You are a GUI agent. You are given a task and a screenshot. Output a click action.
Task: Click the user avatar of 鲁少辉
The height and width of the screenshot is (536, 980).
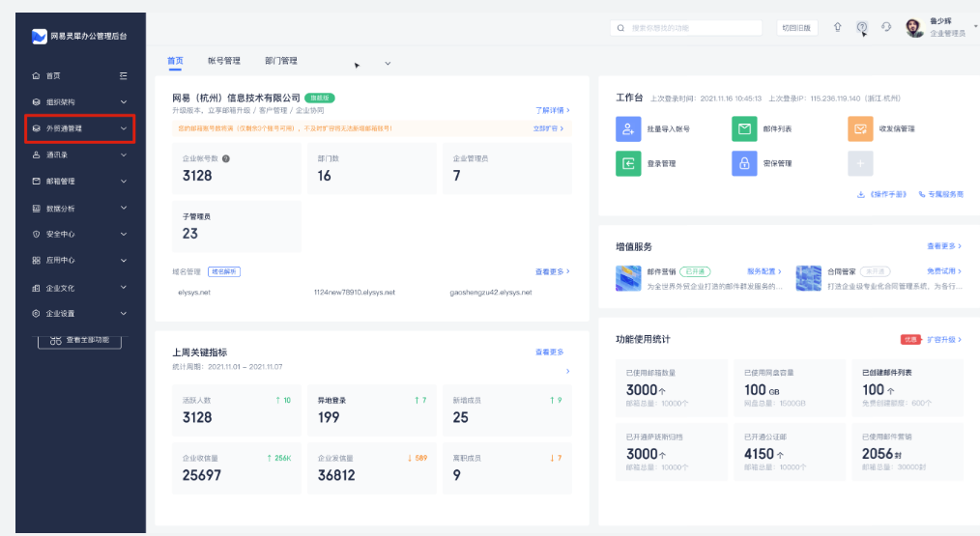click(x=914, y=27)
